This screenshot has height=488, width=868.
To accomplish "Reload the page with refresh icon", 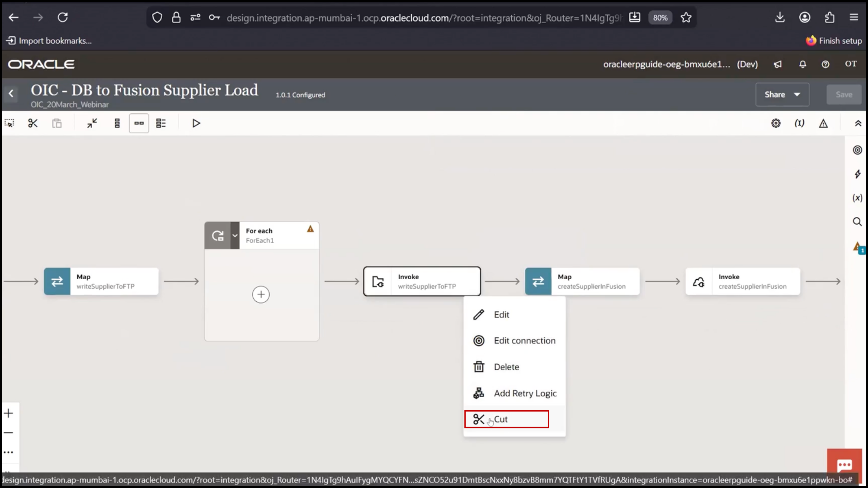I will [63, 18].
